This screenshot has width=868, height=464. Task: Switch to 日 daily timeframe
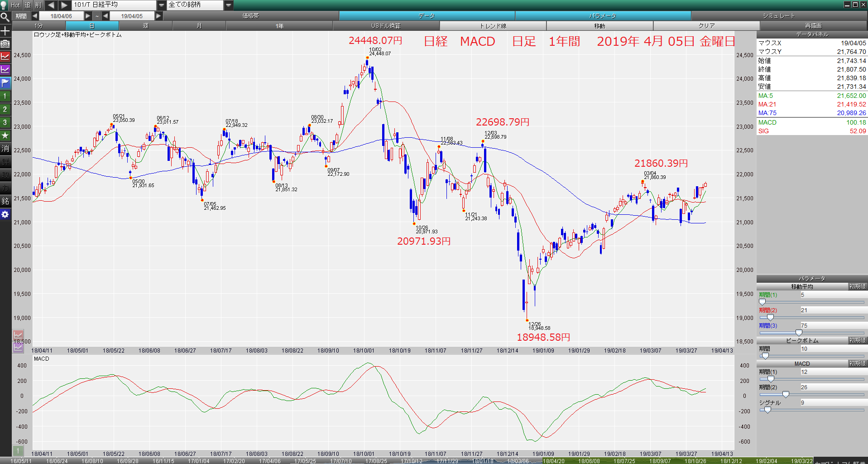(x=92, y=26)
